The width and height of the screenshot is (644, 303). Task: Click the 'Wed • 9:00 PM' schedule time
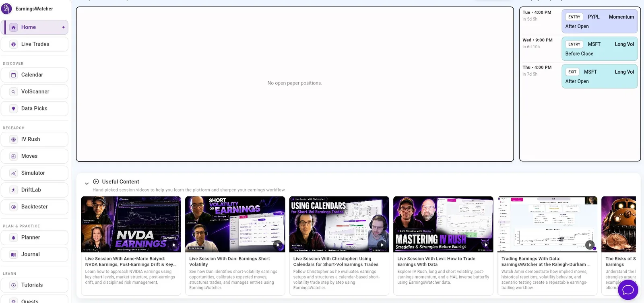coord(537,40)
